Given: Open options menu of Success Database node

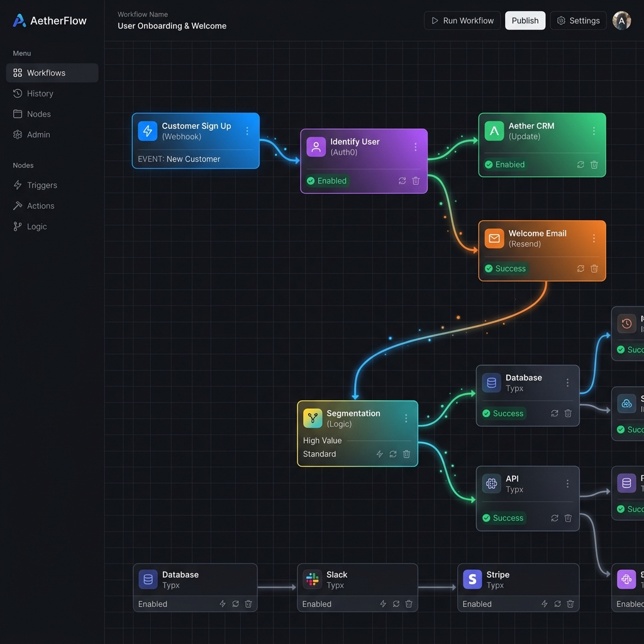Looking at the screenshot, I should click(x=567, y=382).
